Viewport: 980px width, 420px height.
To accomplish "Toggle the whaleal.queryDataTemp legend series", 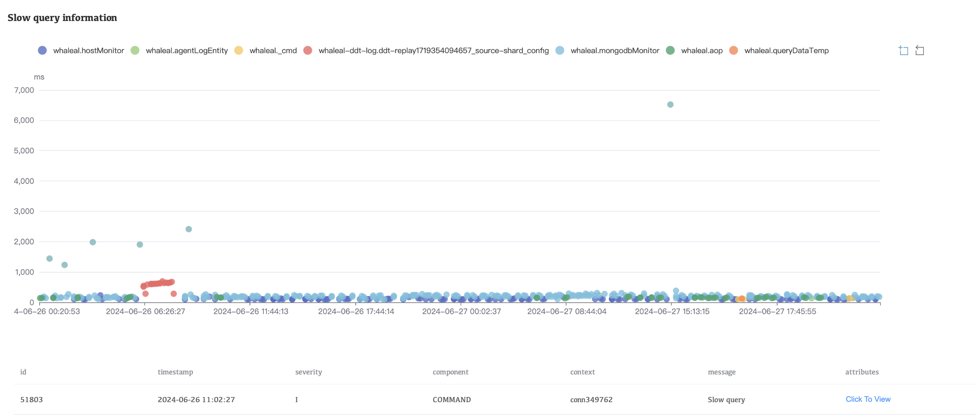I will tap(779, 50).
